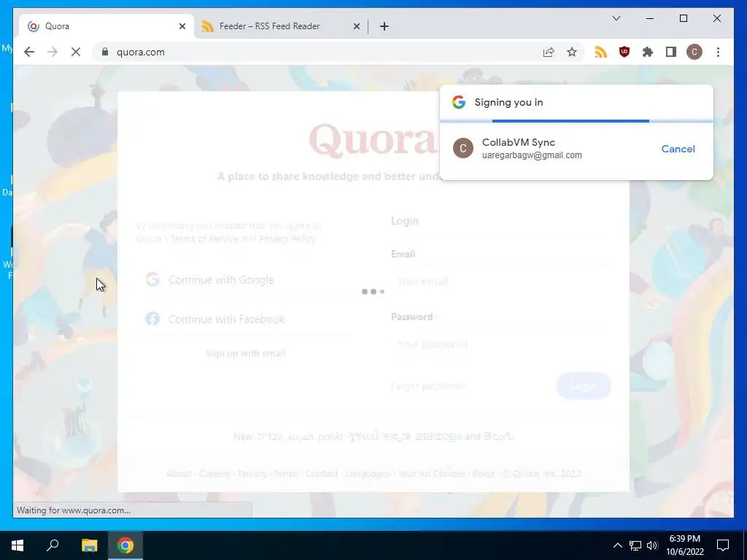Open the Contact footer link

click(322, 473)
